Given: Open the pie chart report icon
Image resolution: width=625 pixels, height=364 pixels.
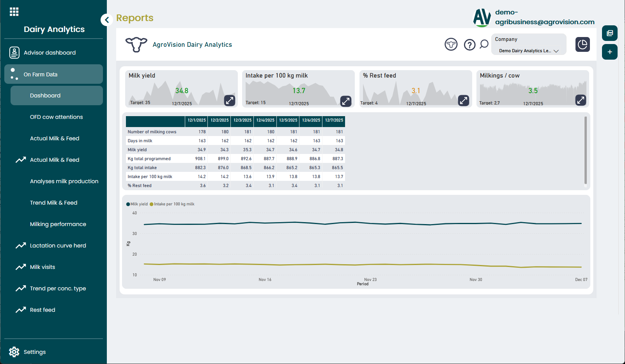Looking at the screenshot, I should (582, 44).
